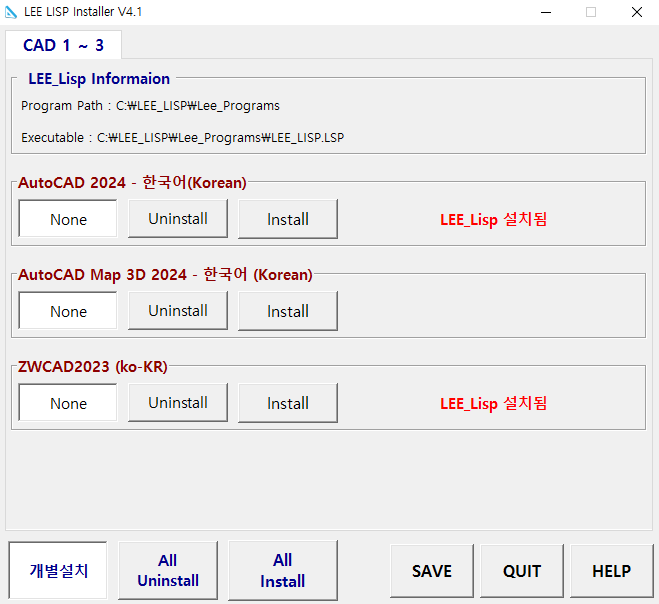Click Uninstall for ZWCAD2023
The image size is (659, 604).
coord(178,403)
